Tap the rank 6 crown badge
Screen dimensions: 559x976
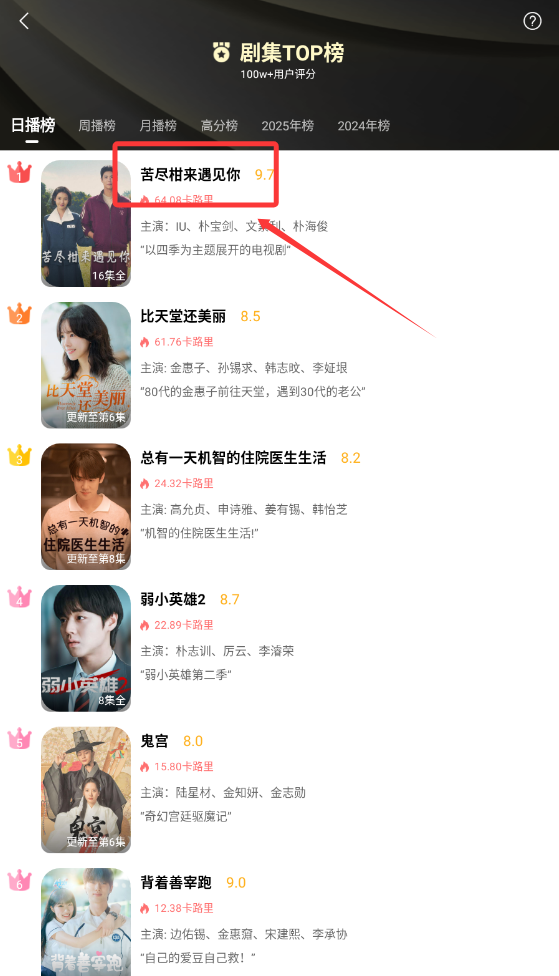click(19, 880)
